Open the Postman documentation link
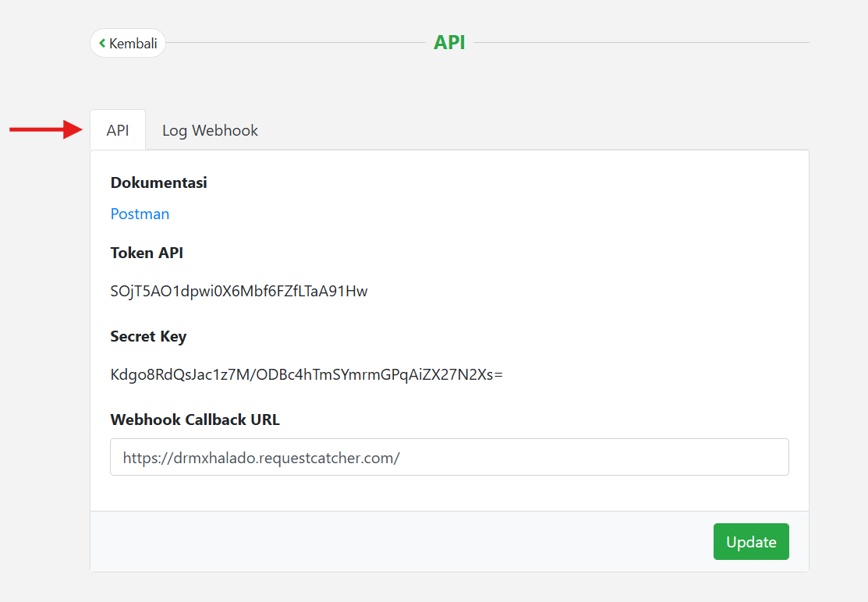 tap(140, 214)
